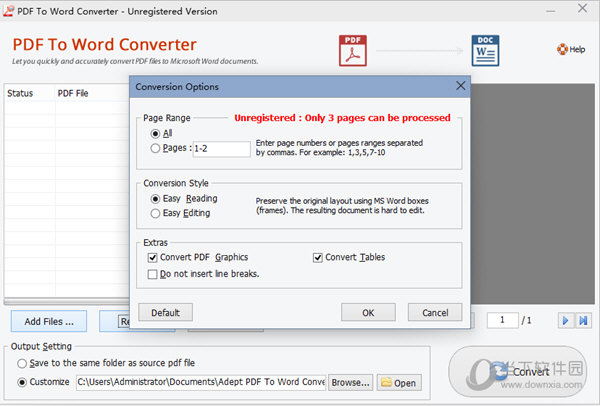Screen dimensions: 600x406
Task: Click the blue DOC Word icon
Action: [x=485, y=51]
